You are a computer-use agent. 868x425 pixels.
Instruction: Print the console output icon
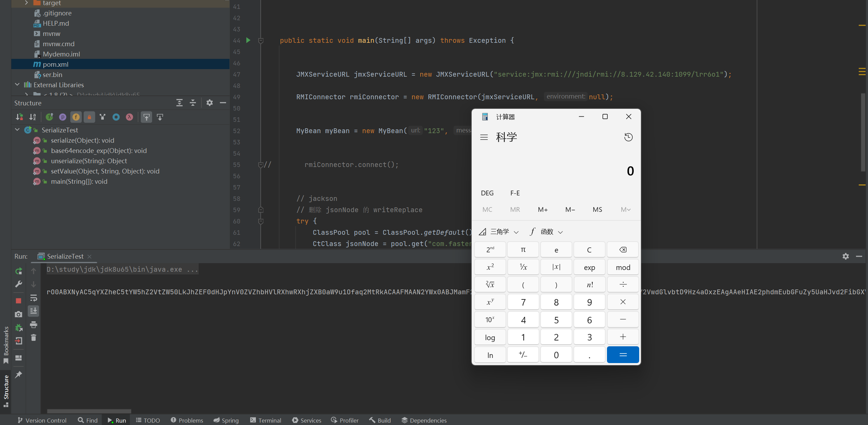(x=34, y=324)
